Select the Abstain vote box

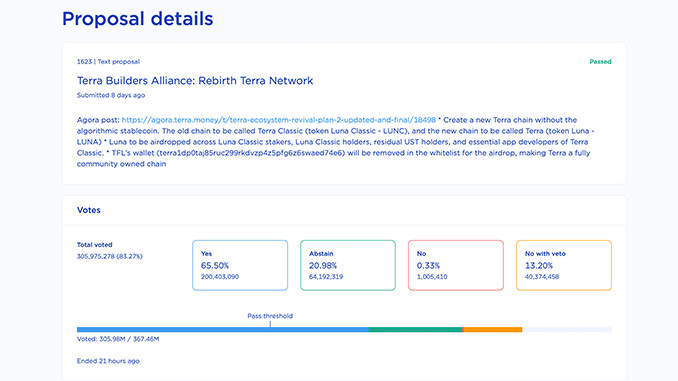(348, 265)
